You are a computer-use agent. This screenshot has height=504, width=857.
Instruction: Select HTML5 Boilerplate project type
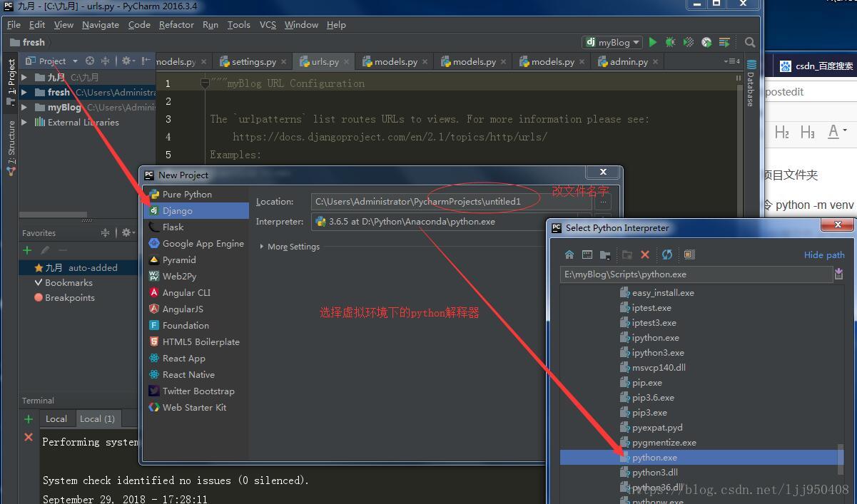(x=196, y=341)
